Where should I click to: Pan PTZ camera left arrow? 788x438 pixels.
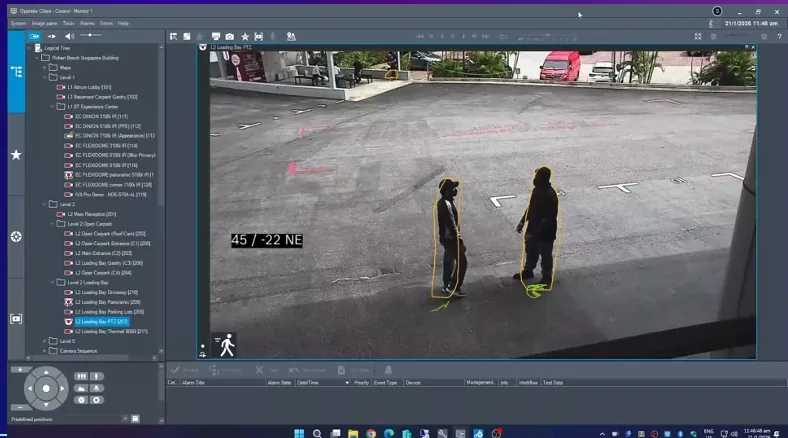coord(30,388)
